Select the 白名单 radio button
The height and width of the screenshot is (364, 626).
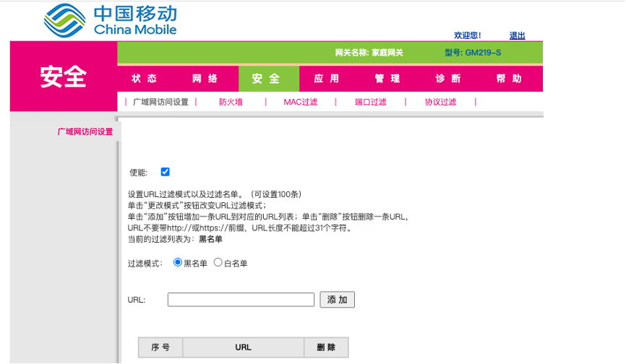coord(218,262)
